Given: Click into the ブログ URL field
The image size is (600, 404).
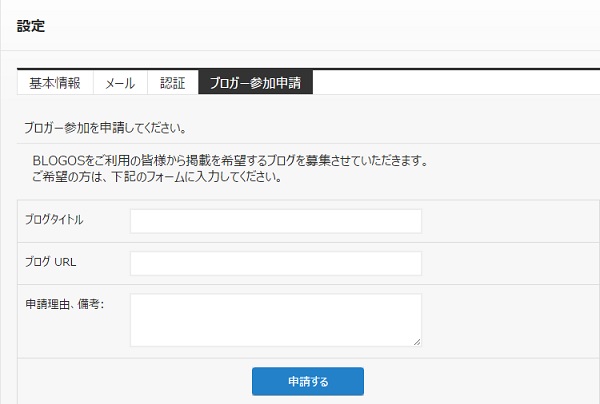Looking at the screenshot, I should pos(276,263).
